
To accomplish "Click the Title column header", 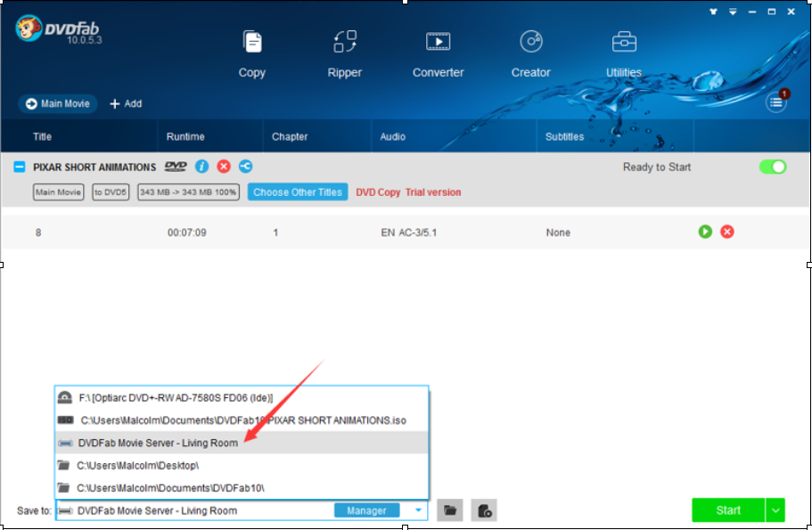I will tap(43, 136).
